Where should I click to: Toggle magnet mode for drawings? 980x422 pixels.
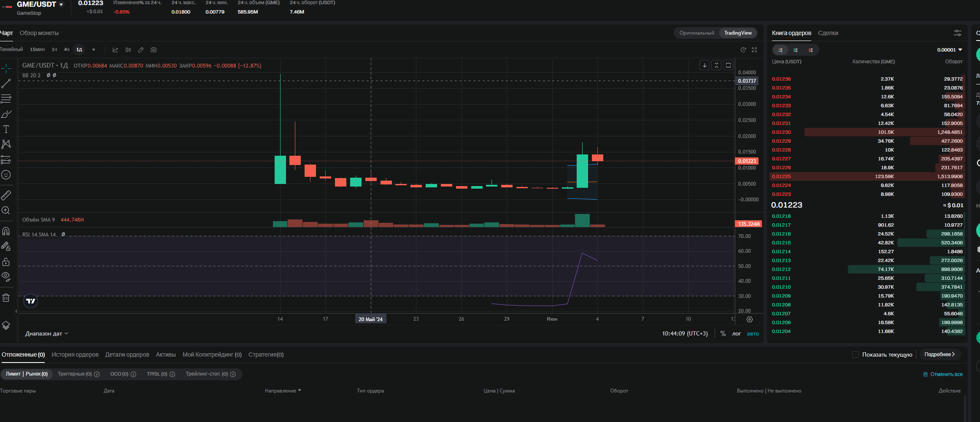pos(6,231)
